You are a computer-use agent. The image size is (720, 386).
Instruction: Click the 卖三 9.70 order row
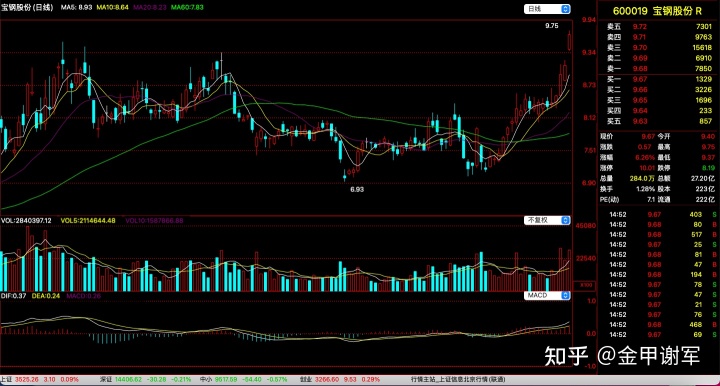tap(659, 48)
